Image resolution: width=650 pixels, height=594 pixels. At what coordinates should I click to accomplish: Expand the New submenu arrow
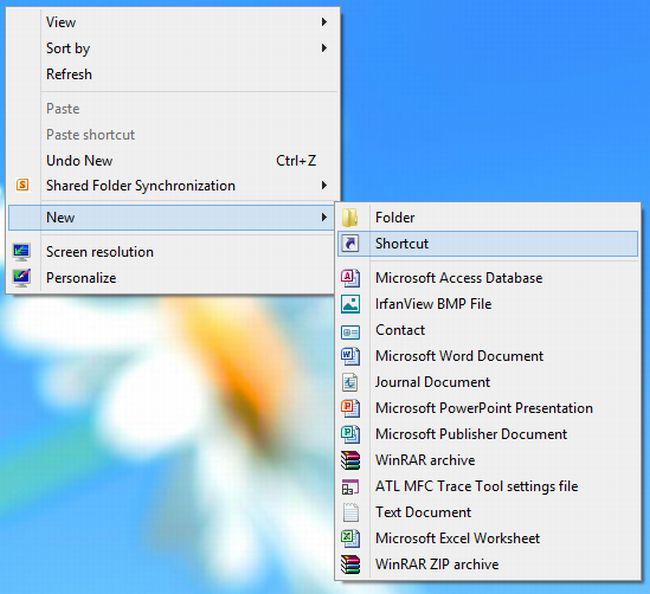(x=324, y=217)
